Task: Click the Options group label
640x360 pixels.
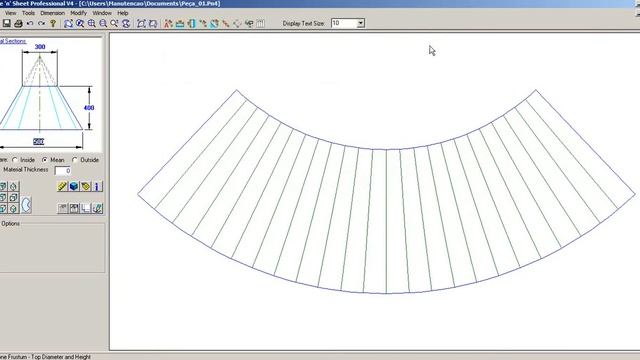Action: [x=11, y=224]
